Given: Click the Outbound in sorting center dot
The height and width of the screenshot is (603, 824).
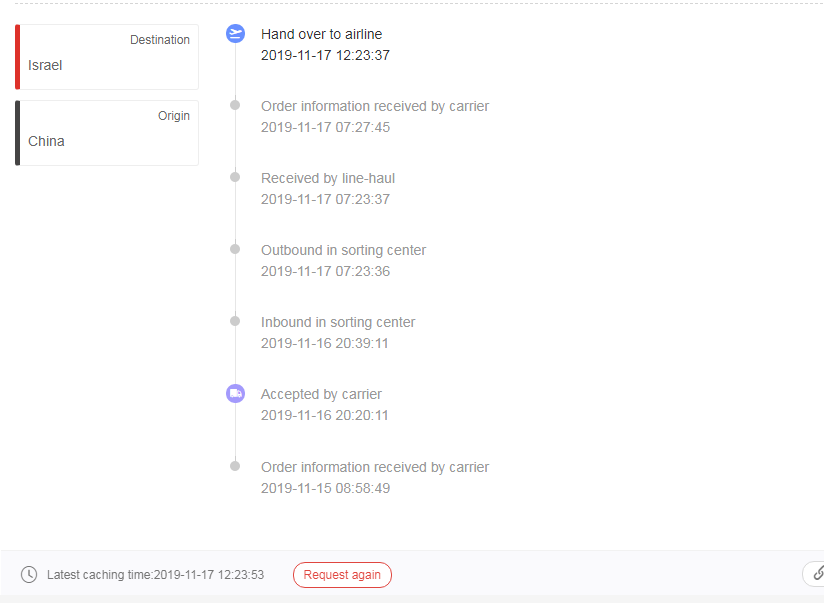Looking at the screenshot, I should 235,249.
